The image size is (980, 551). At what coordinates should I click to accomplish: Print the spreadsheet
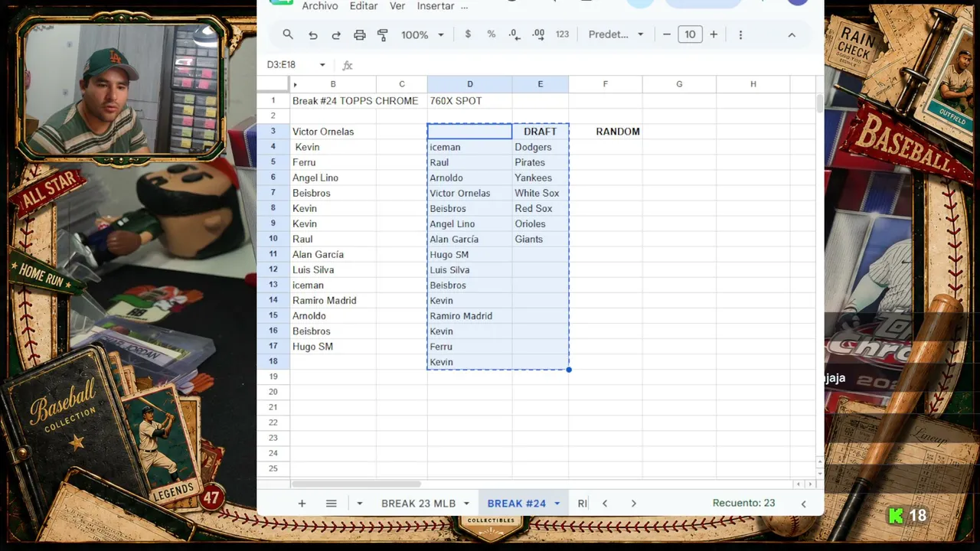[x=360, y=34]
